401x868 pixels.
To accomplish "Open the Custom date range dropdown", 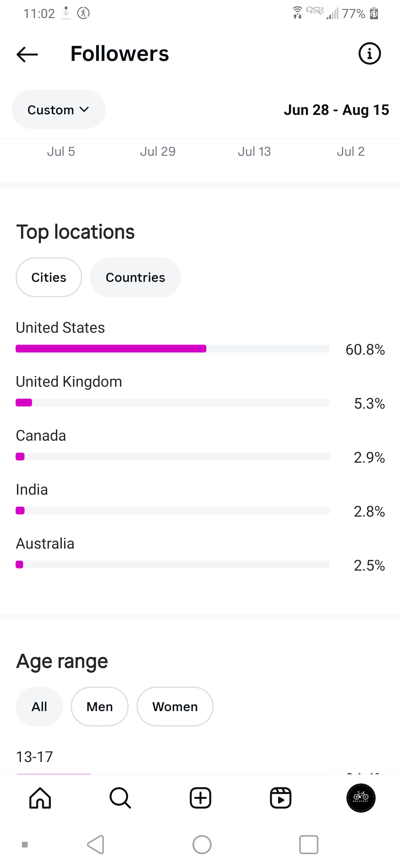I will tap(58, 110).
